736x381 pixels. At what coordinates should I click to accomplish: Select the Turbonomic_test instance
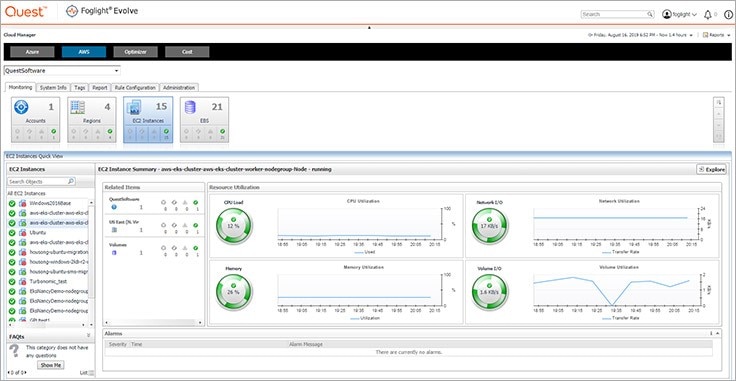[48, 282]
